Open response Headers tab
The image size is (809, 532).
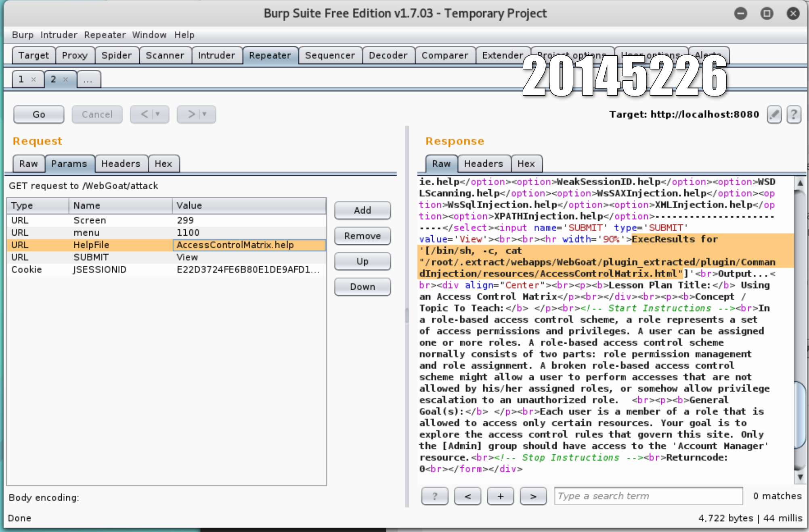pyautogui.click(x=484, y=164)
